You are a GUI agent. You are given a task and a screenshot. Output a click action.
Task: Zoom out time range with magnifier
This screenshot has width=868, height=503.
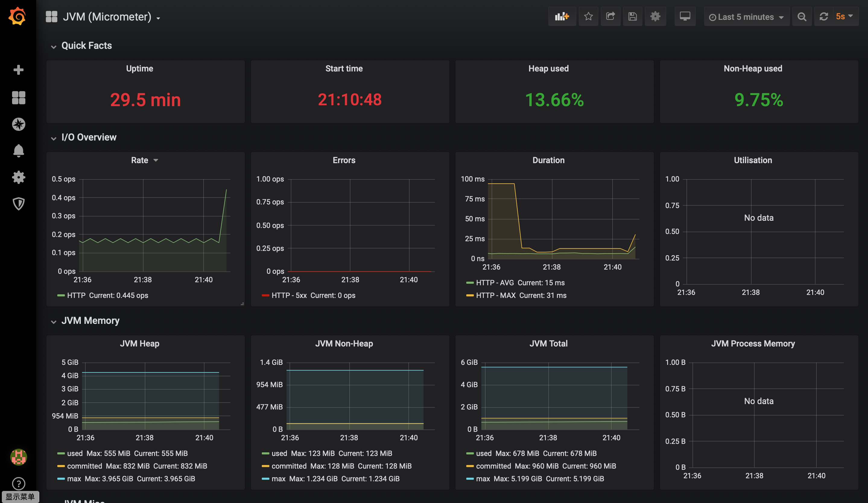pyautogui.click(x=802, y=17)
